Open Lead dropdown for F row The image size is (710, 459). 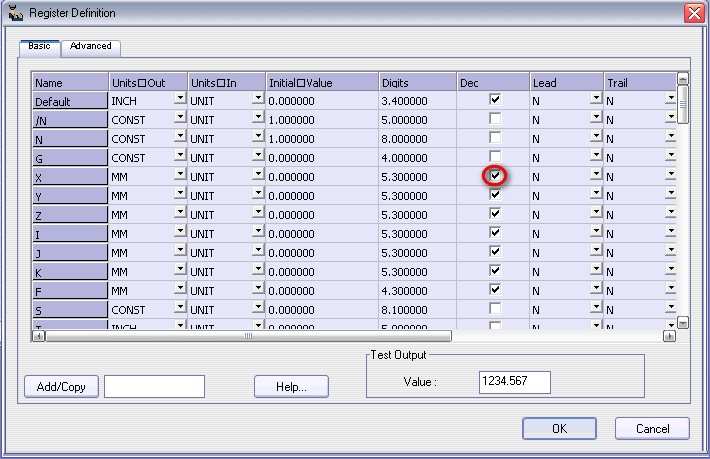coord(596,288)
